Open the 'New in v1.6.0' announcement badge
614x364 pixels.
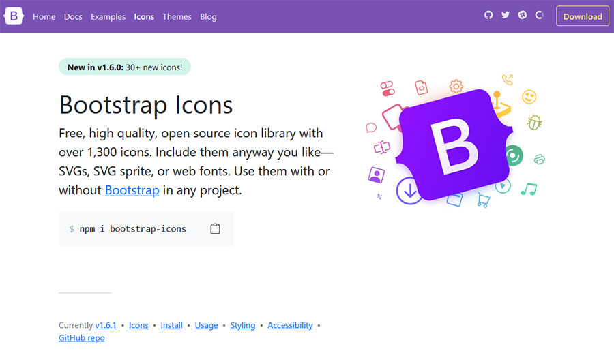click(125, 67)
